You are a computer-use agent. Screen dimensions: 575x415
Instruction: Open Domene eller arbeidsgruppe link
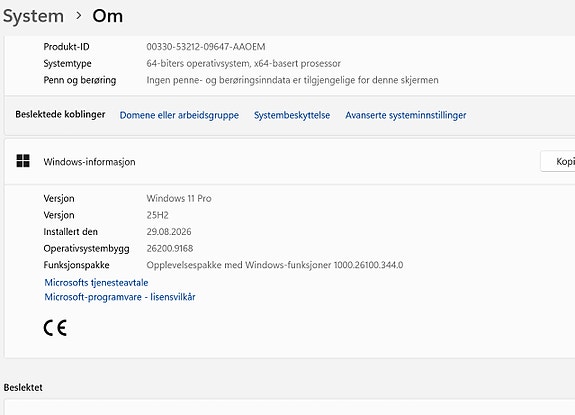click(179, 115)
